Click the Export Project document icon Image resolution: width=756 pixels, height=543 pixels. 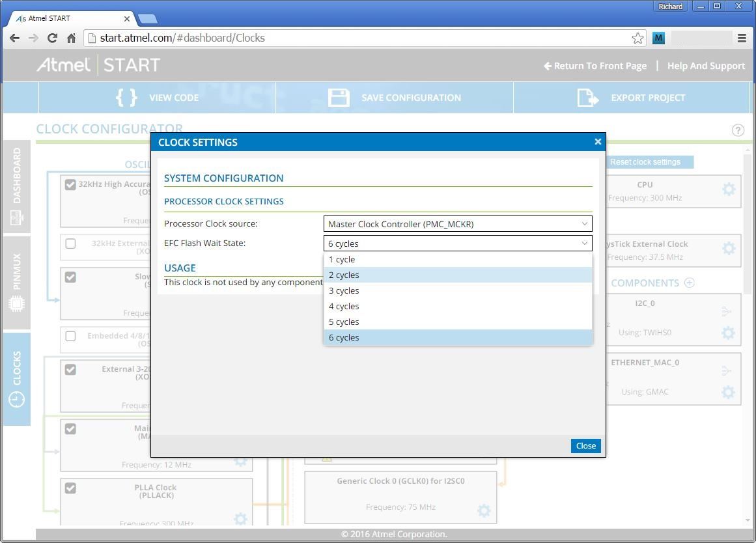pos(588,98)
